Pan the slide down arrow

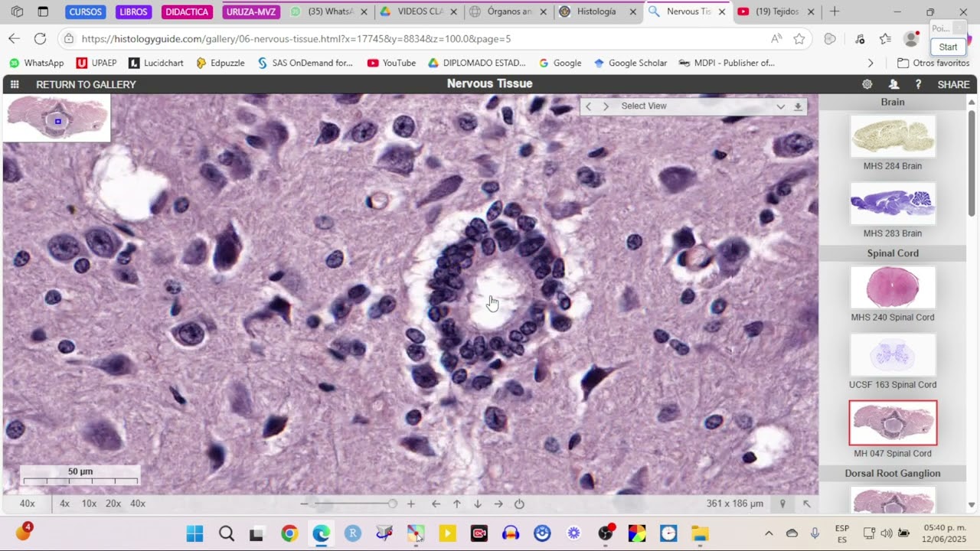pos(478,504)
